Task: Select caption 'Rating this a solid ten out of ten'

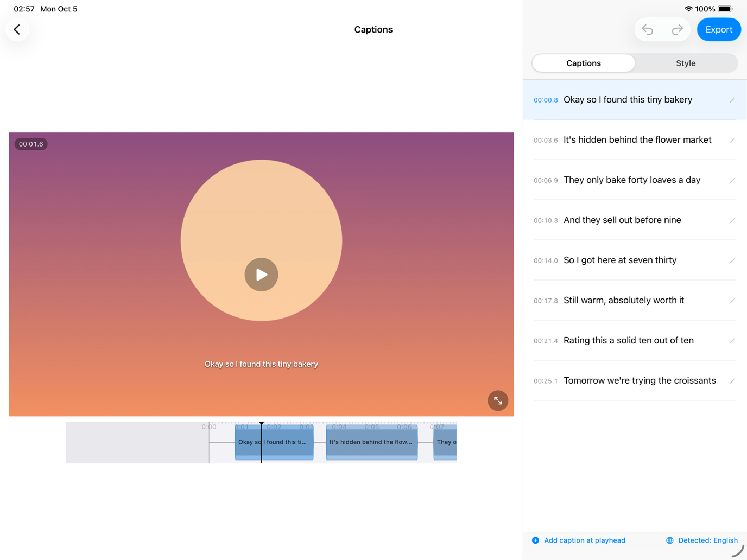Action: pos(635,341)
